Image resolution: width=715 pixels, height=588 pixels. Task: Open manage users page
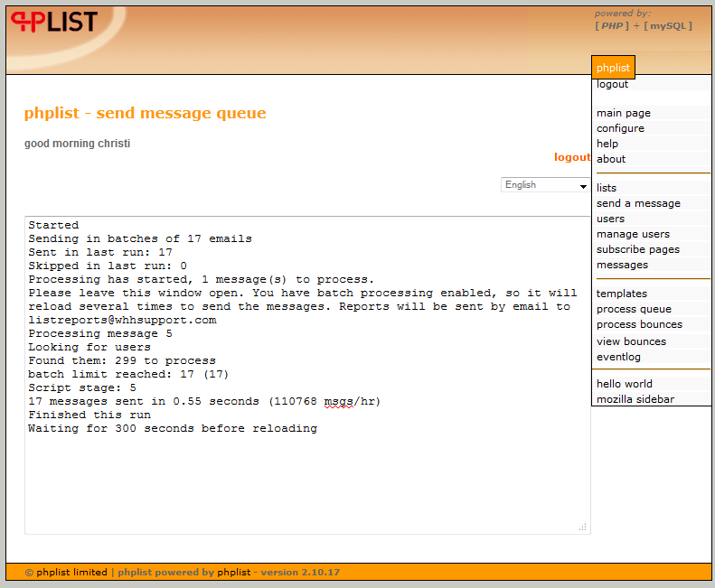pos(633,234)
